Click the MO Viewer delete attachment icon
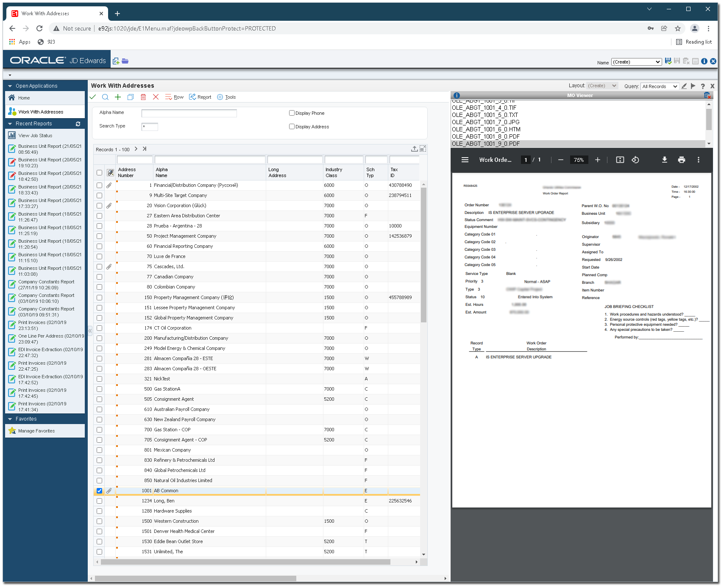724x588 pixels. (707, 95)
